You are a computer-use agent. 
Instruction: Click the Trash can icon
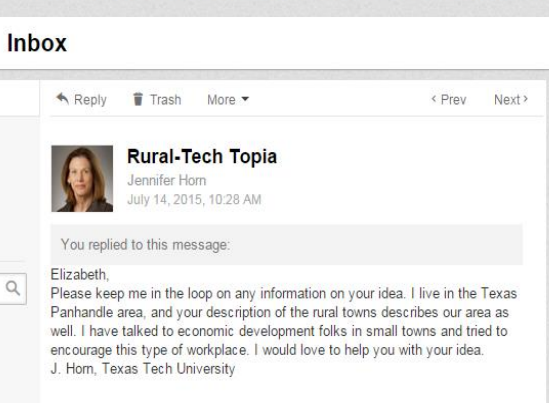pos(138,99)
